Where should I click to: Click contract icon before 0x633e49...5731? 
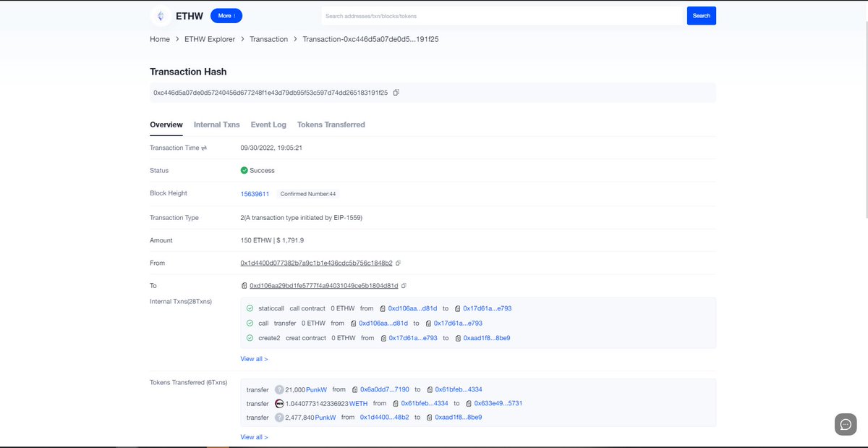[x=469, y=403]
